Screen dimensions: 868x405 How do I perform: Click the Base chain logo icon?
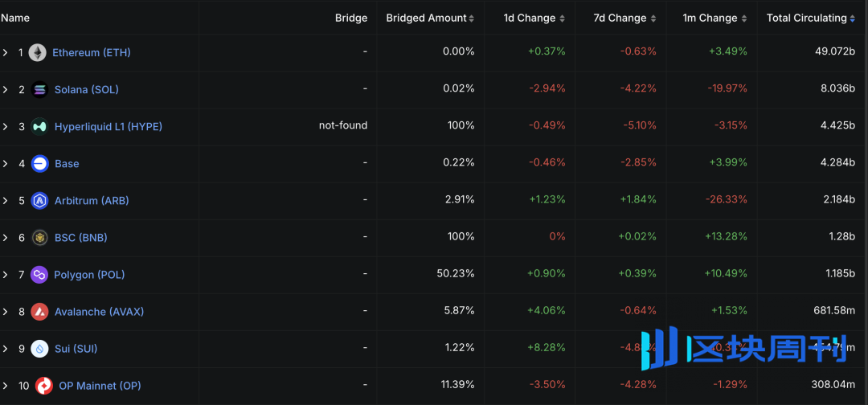click(x=39, y=163)
